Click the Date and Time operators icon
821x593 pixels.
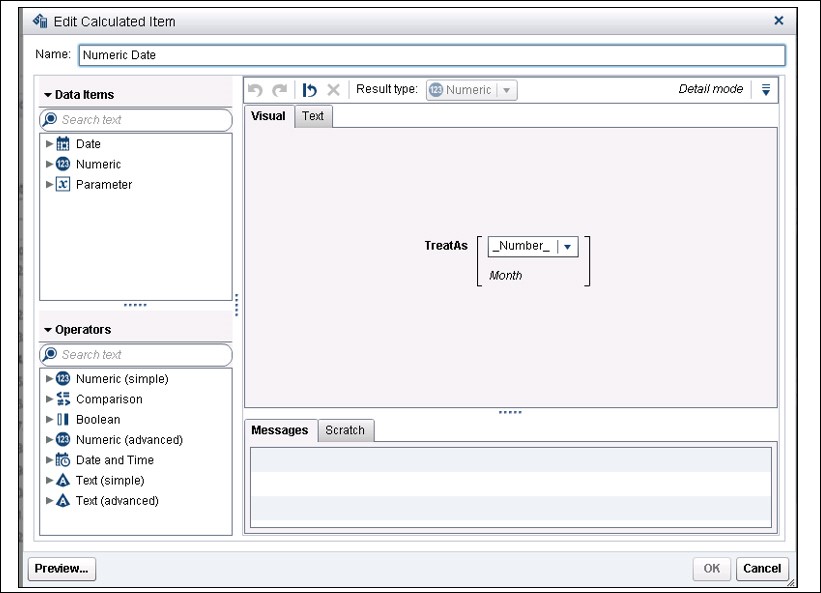pos(63,460)
